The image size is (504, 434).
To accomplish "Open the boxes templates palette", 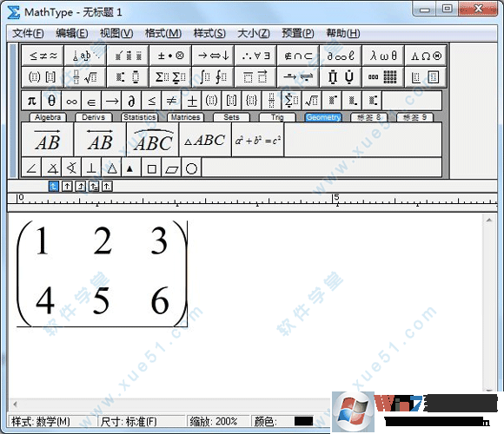I will 426,77.
